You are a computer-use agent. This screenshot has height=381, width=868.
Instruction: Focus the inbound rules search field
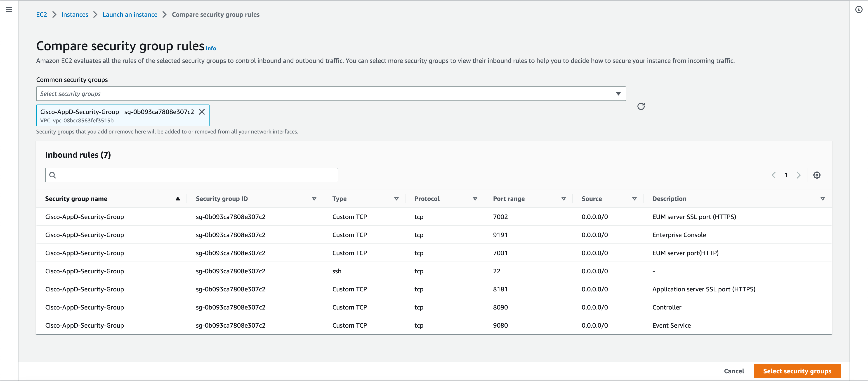click(191, 175)
